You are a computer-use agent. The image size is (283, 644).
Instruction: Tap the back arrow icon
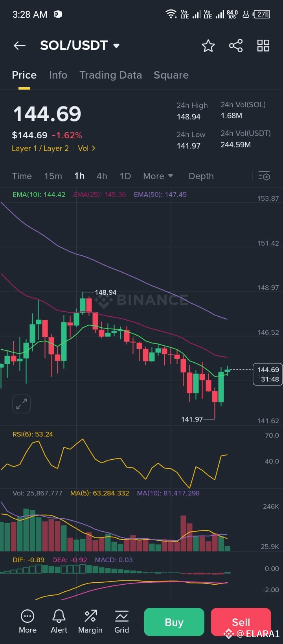point(20,46)
